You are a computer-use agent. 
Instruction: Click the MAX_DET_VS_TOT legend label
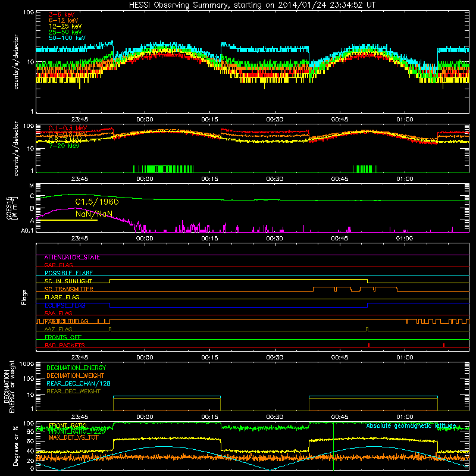coord(73,438)
